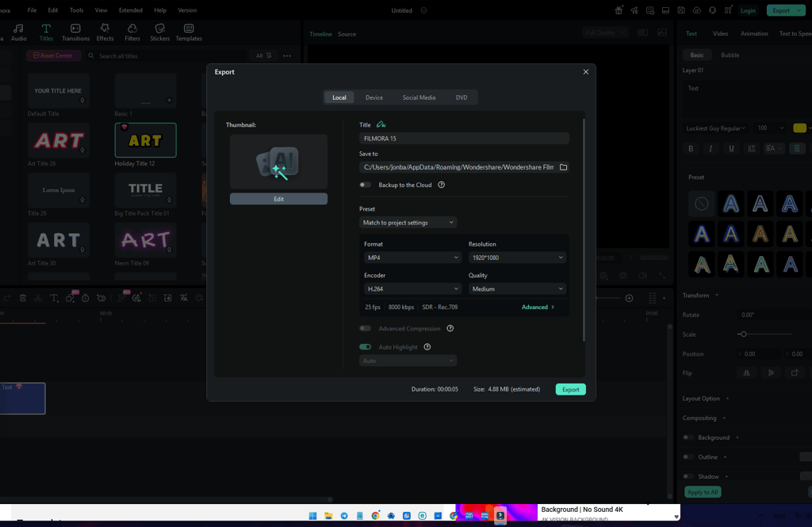
Task: Click the Title field containing FILMORA 15
Action: coord(464,138)
